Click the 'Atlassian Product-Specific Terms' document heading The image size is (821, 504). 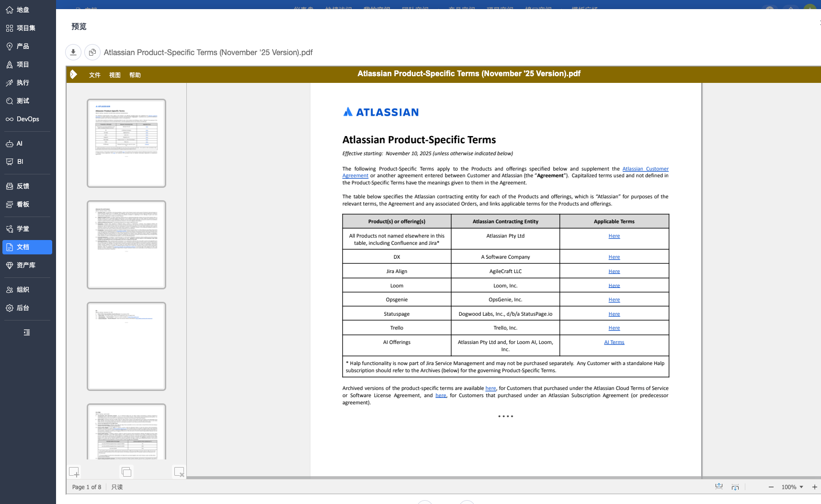coord(419,140)
